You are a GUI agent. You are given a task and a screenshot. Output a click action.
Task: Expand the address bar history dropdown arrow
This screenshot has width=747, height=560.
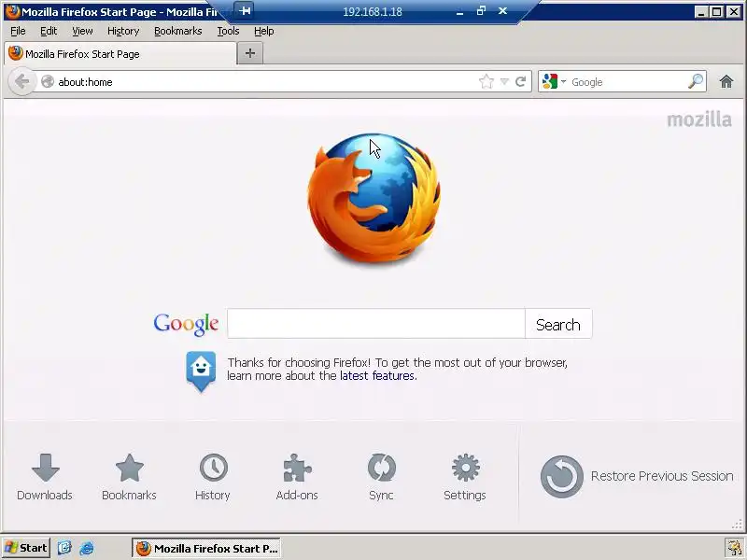(x=504, y=81)
